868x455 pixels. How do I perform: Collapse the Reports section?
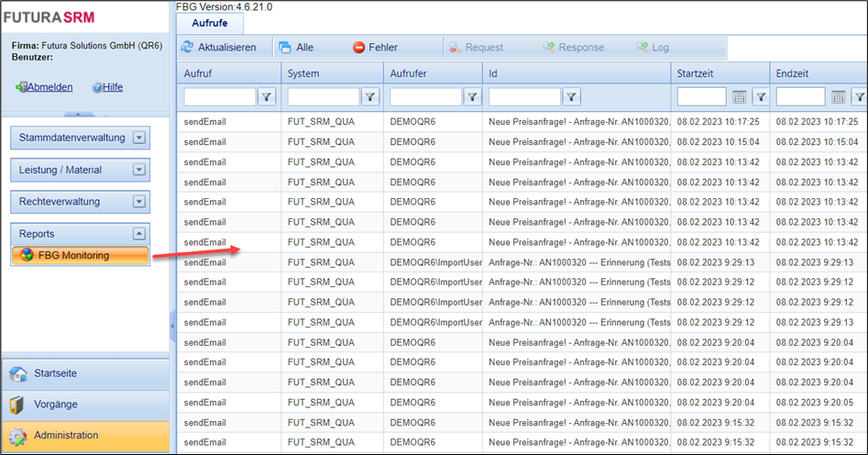[139, 234]
